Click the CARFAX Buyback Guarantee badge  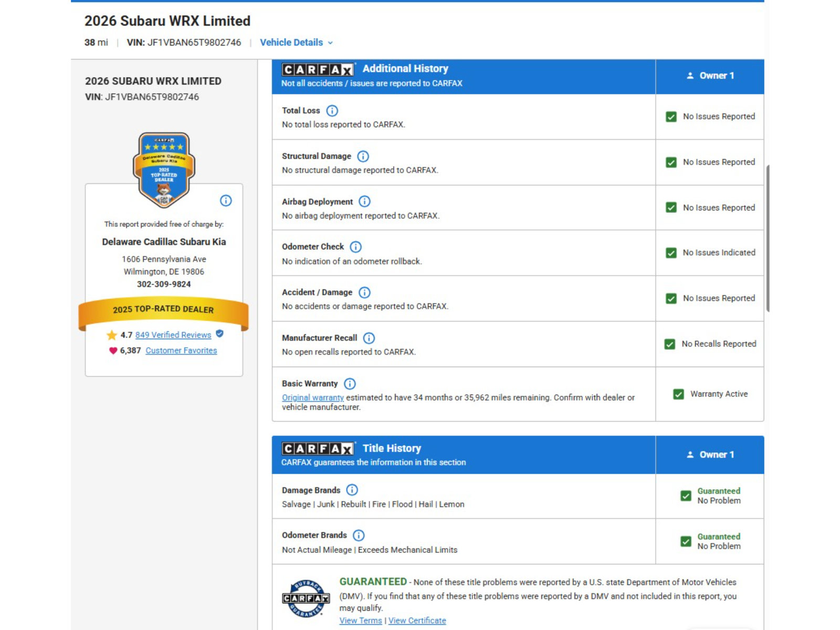pyautogui.click(x=306, y=598)
